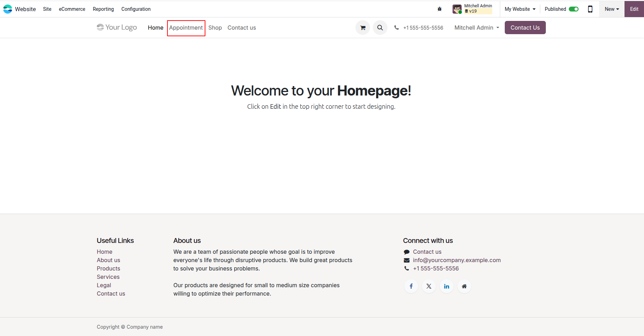
Task: Click the Website app name in the menu bar
Action: pyautogui.click(x=25, y=9)
